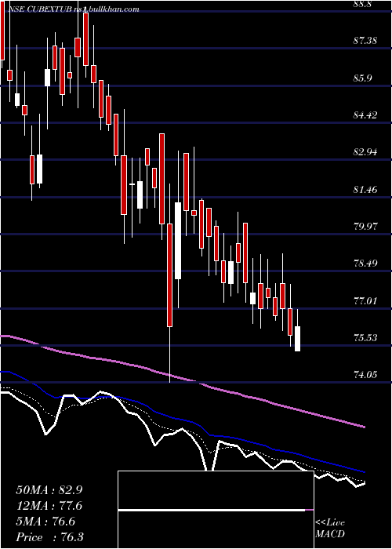Click the 74.05 price axis label
The height and width of the screenshot is (549, 392).
tap(365, 375)
